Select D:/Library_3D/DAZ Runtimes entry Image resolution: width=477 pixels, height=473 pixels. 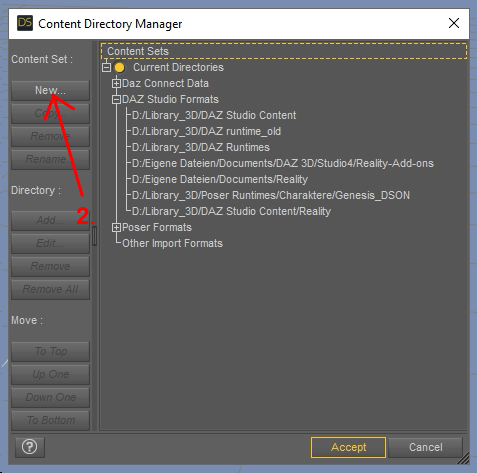201,147
